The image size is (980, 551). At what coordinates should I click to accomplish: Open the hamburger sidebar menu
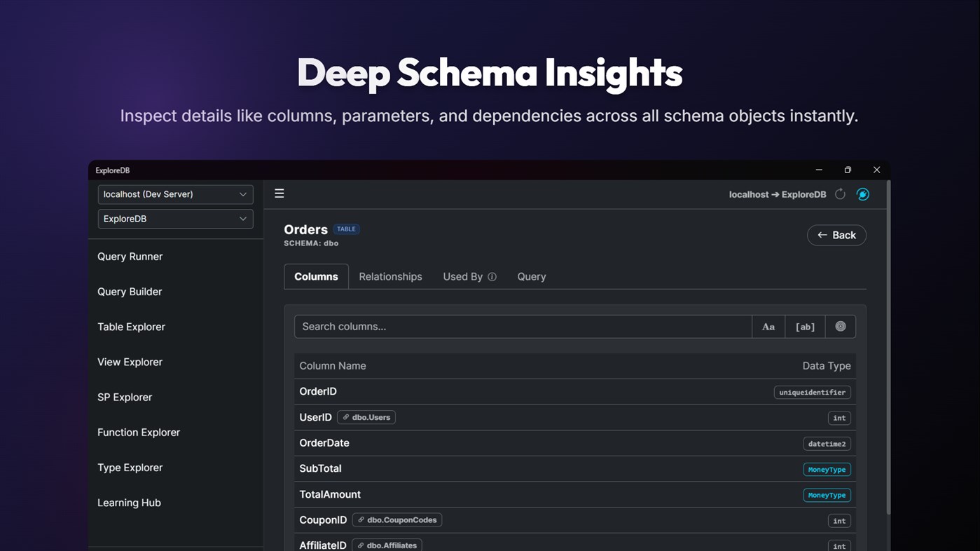[x=279, y=193]
